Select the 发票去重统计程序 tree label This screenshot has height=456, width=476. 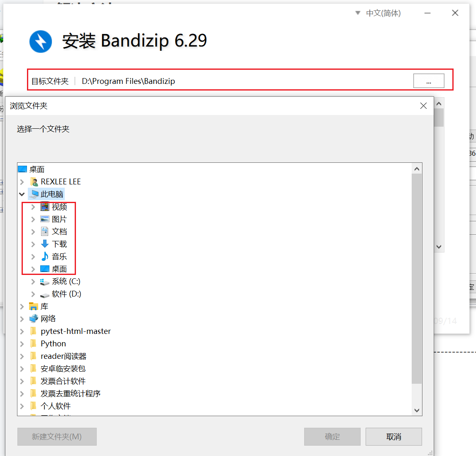tap(71, 394)
